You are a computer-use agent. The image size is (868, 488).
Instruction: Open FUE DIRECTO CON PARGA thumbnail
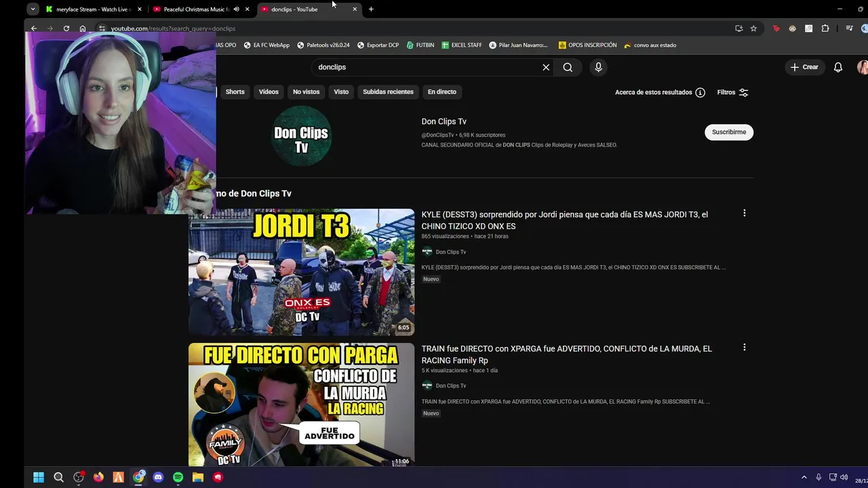301,405
